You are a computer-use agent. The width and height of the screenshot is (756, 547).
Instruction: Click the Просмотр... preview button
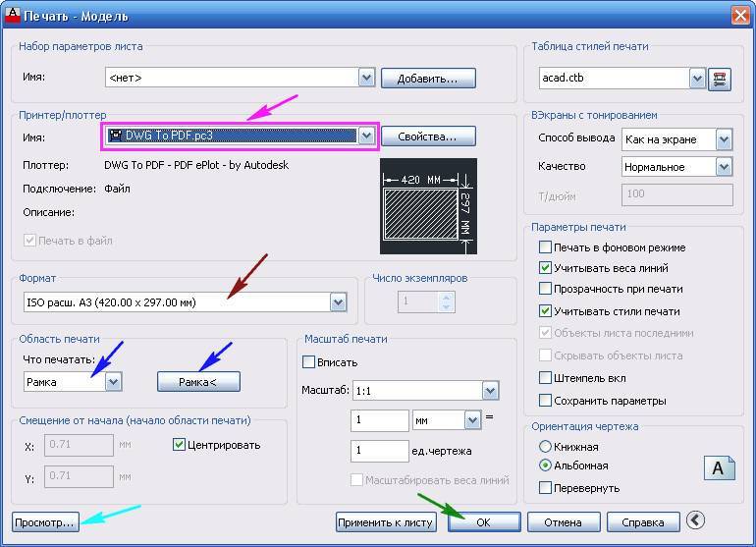(45, 522)
